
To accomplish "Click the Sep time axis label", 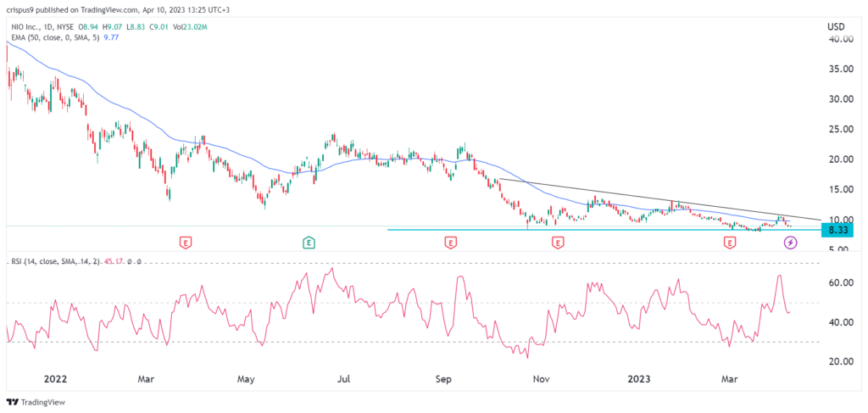I will pos(444,379).
